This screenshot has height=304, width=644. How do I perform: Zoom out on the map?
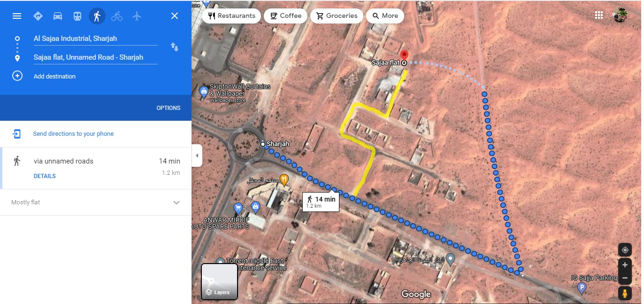625,278
